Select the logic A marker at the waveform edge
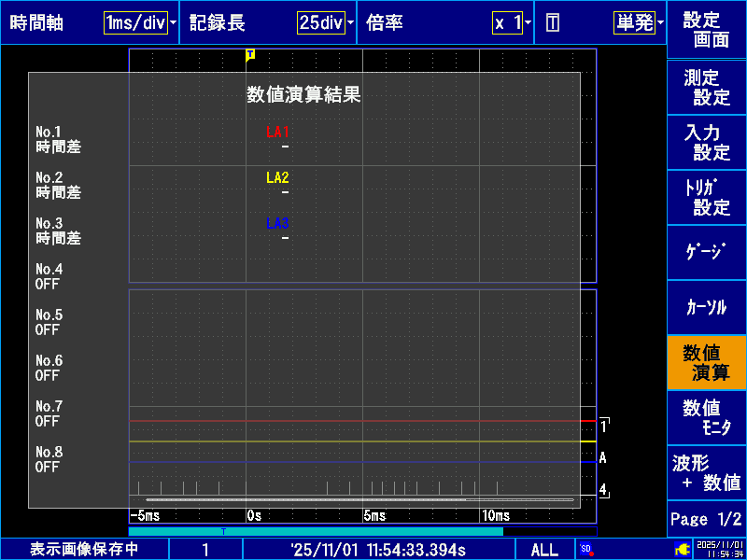 pyautogui.click(x=603, y=458)
